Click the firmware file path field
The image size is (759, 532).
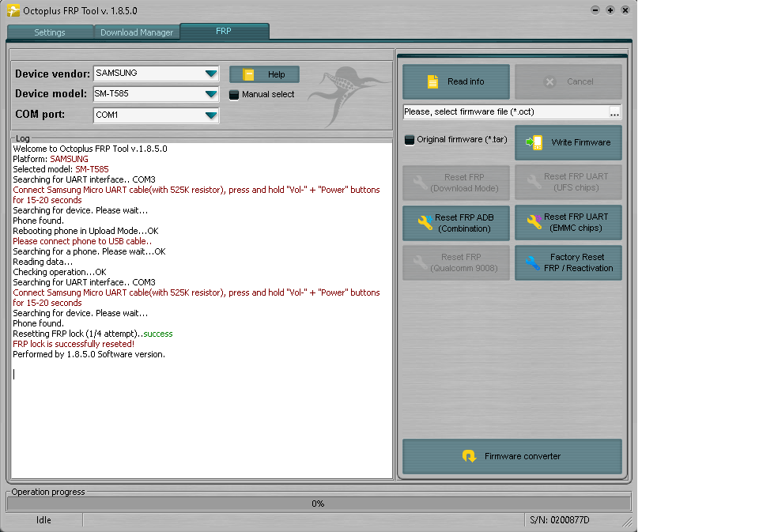(506, 111)
